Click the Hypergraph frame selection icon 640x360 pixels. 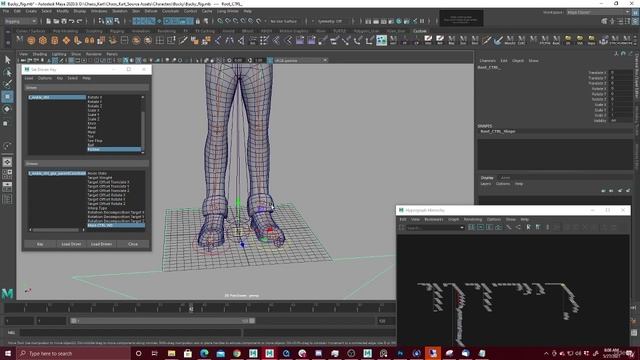coord(481,227)
